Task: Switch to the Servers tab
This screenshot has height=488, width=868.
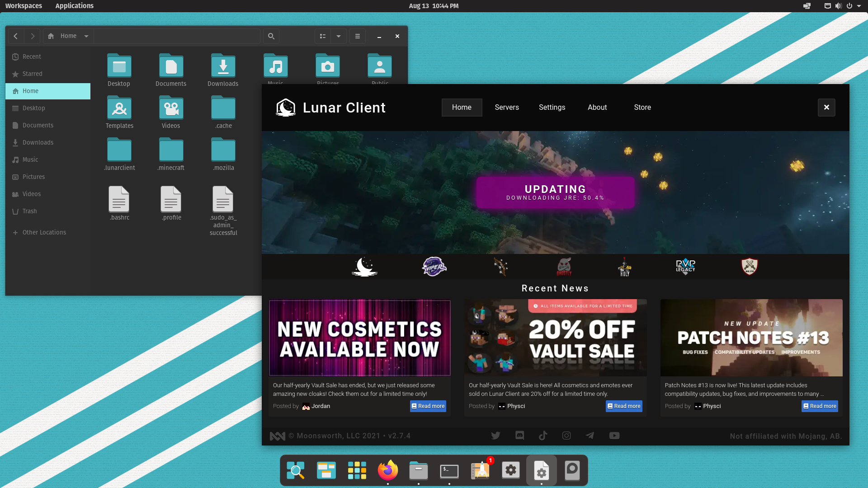Action: [506, 108]
